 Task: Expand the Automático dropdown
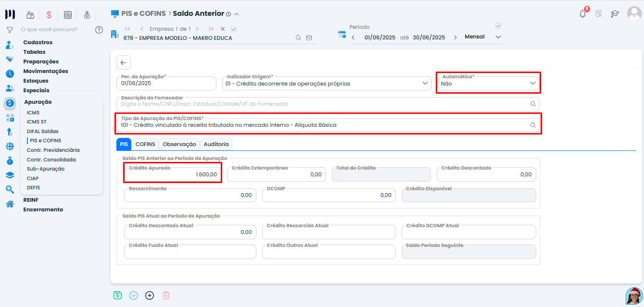(x=532, y=83)
